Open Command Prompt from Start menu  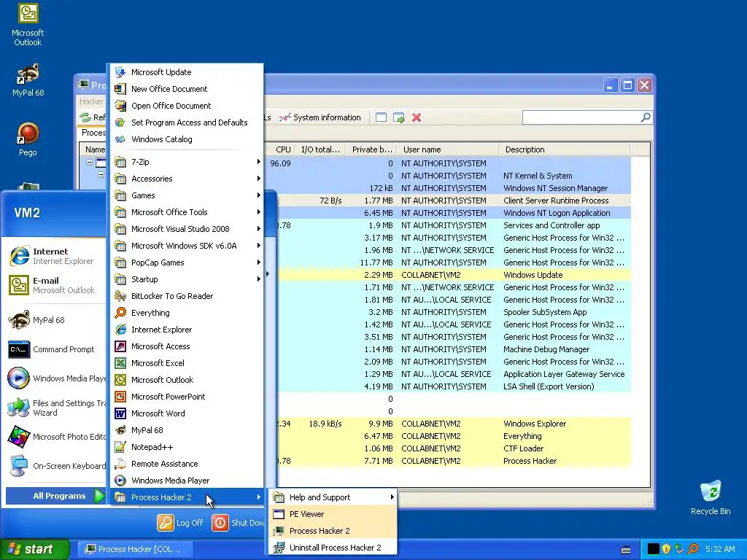[55, 349]
